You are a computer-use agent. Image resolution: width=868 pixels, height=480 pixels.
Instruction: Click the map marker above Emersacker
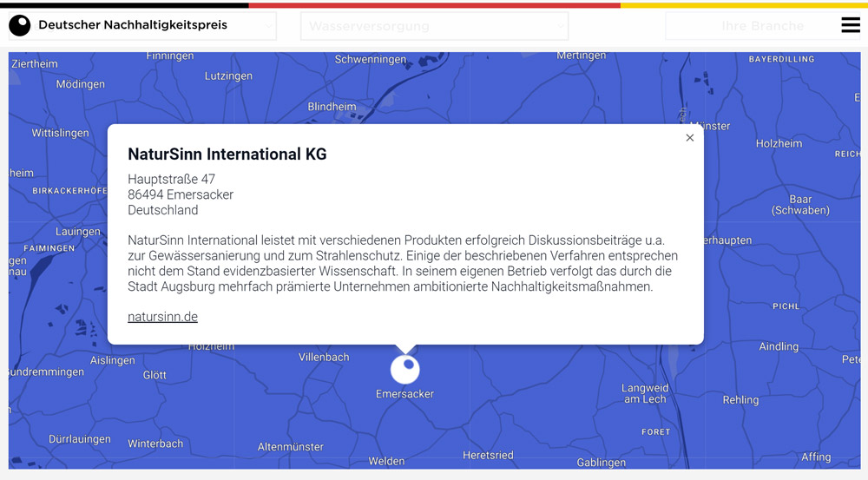click(x=404, y=369)
